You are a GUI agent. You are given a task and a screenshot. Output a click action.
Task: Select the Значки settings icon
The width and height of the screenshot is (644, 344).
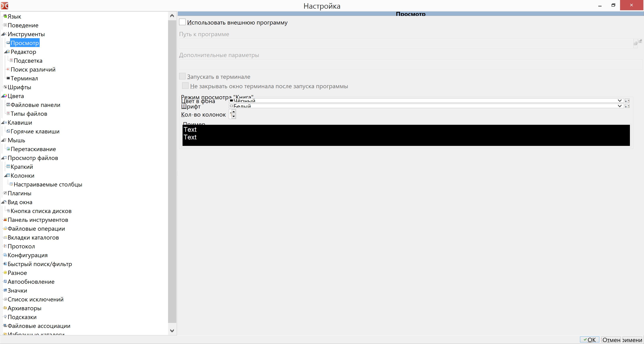pos(5,290)
